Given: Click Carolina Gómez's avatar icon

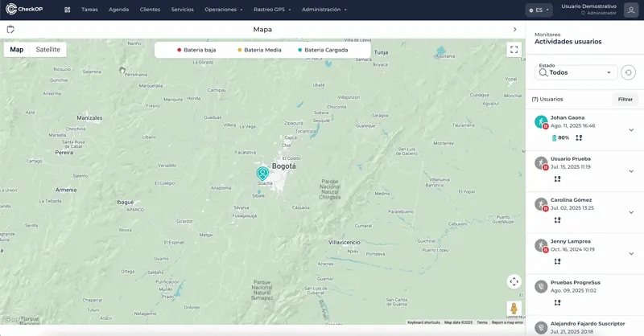Looking at the screenshot, I should click(541, 204).
